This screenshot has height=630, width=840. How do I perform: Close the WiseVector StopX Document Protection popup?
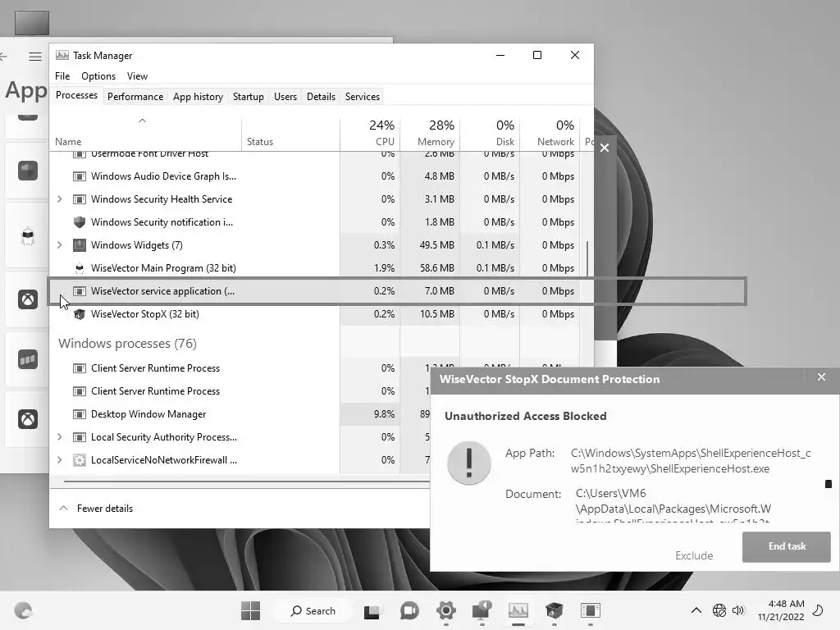pos(821,377)
